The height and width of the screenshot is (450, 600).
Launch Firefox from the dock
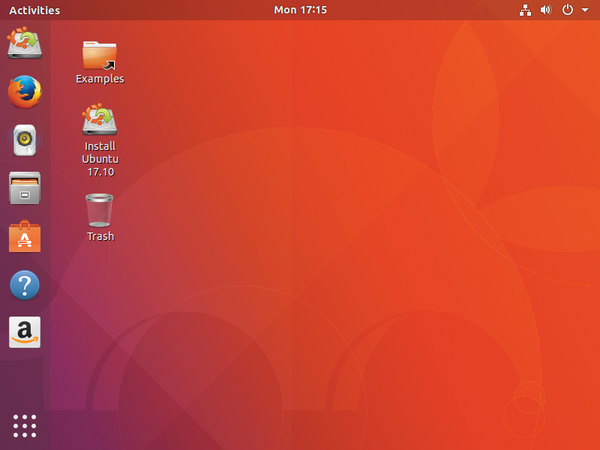tap(24, 92)
